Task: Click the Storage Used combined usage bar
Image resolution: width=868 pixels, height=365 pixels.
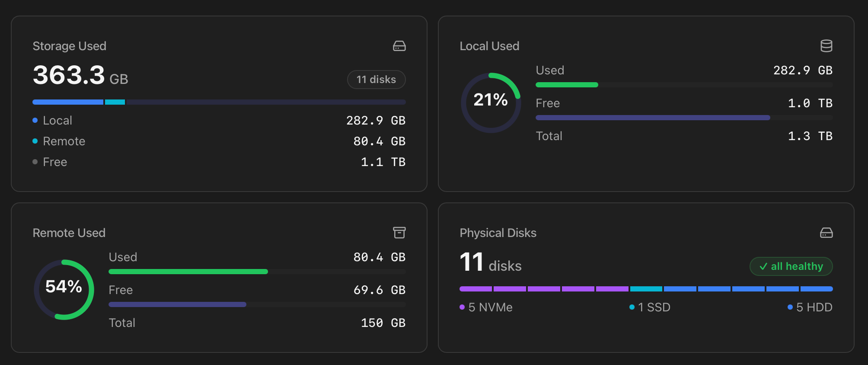Action: coord(219,102)
